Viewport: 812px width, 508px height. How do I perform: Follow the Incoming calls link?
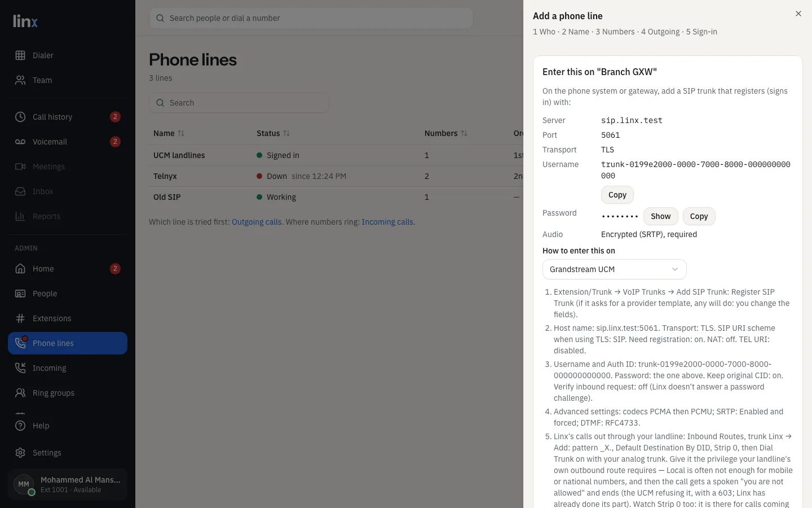pos(387,222)
